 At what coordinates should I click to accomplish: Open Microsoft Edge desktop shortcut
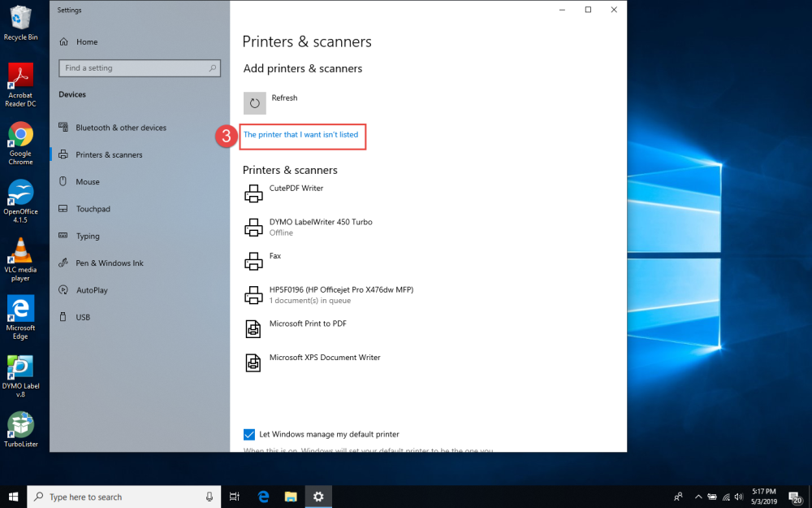21,317
